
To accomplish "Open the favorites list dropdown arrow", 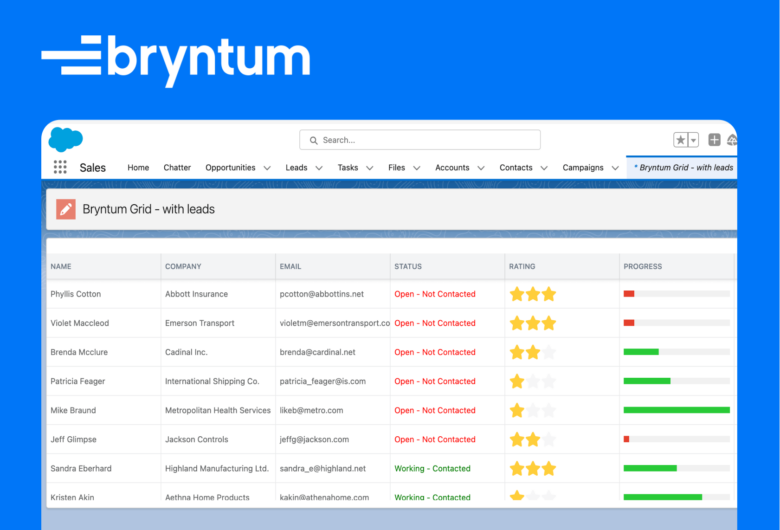I will [x=693, y=140].
